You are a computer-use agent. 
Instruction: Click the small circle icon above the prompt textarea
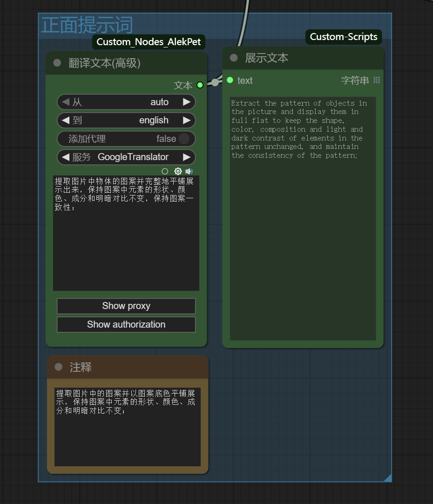click(165, 171)
